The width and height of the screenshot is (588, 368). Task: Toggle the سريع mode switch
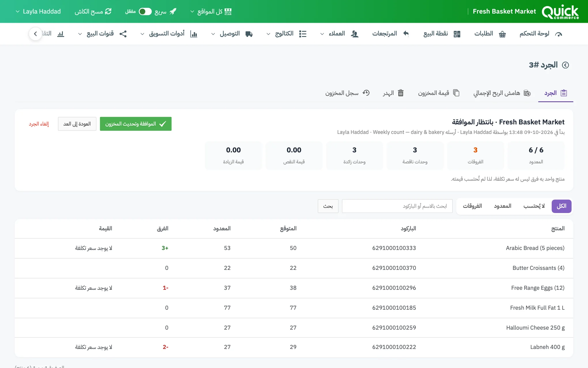click(145, 12)
